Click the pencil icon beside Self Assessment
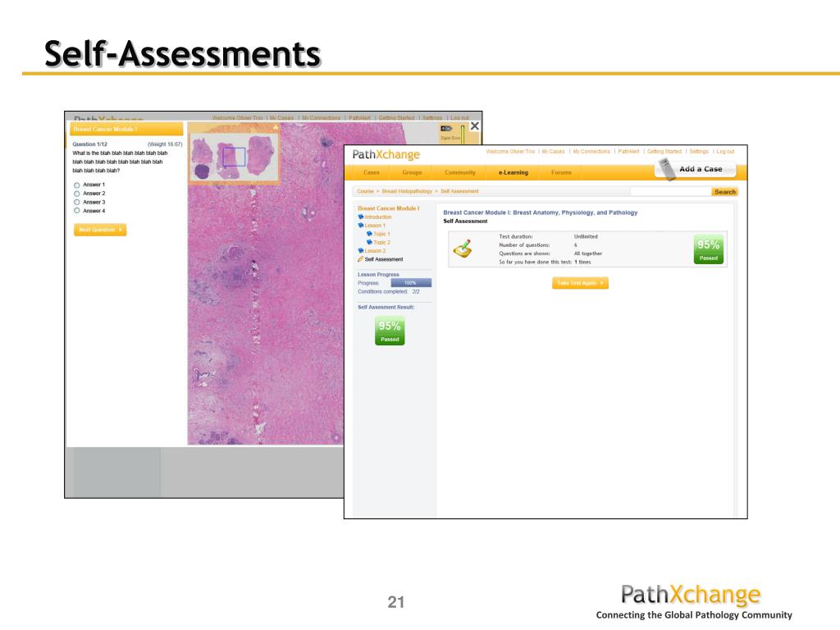Viewport: 840px width, 630px height. (361, 259)
